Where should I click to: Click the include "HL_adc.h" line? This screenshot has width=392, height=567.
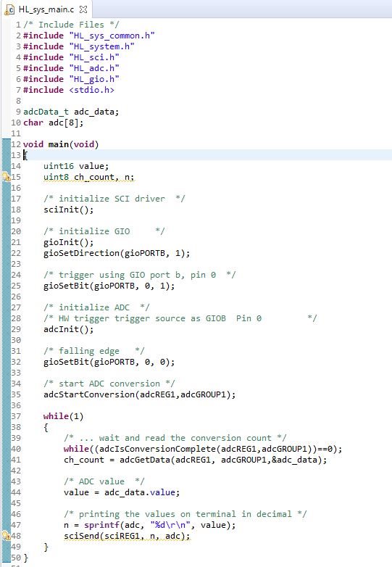point(71,68)
